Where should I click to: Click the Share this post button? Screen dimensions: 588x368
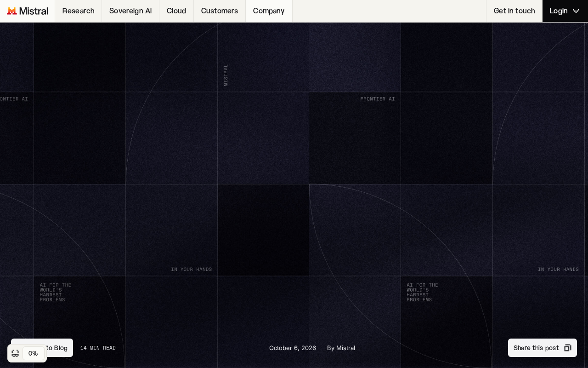(x=543, y=348)
